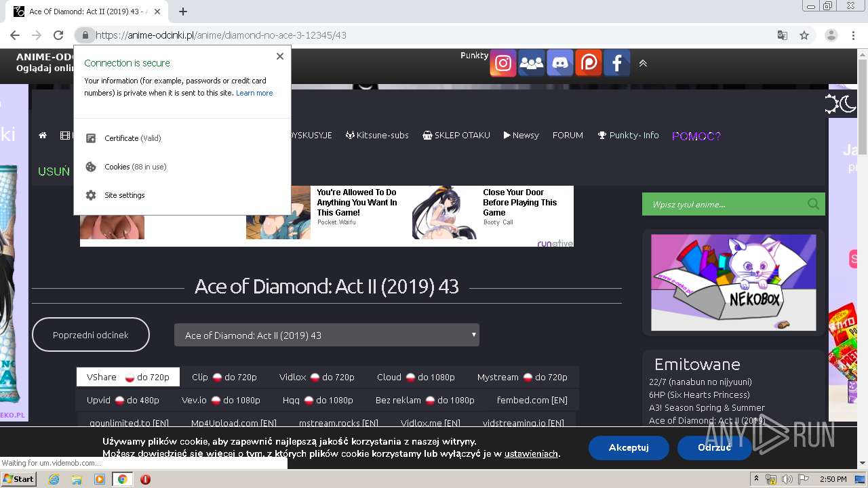Open POMOC? help link

[696, 136]
